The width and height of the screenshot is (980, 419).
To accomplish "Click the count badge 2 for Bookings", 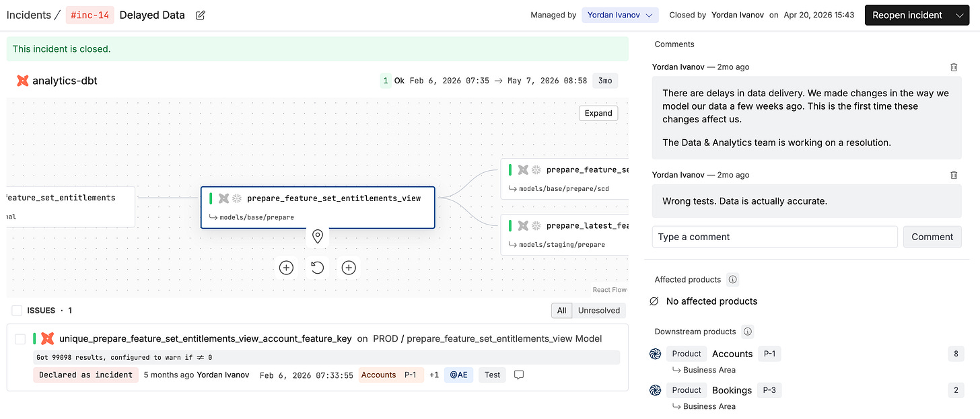I will pyautogui.click(x=956, y=390).
